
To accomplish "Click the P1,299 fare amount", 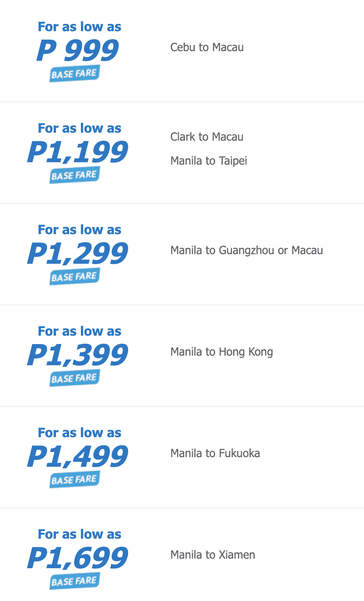I will 78,253.
